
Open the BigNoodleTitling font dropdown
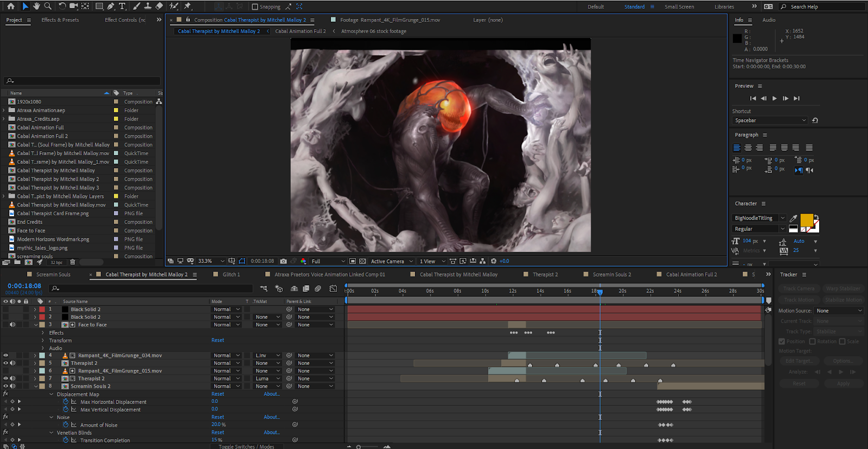[759, 218]
